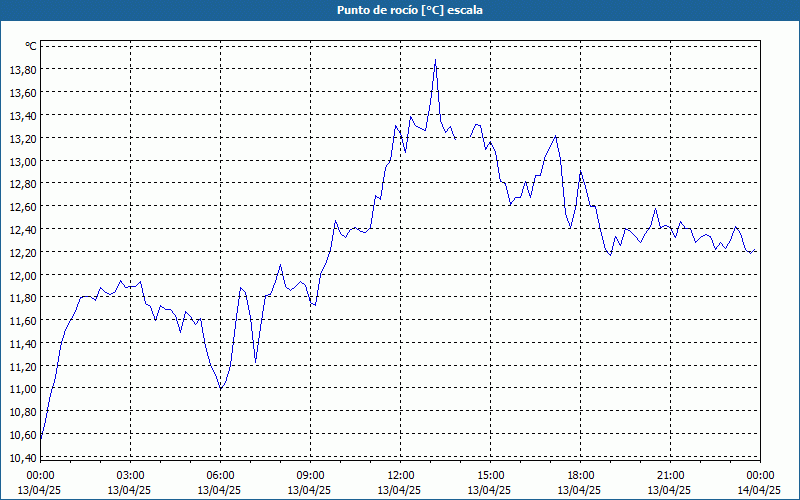Click the 10,60 y-axis value
The height and width of the screenshot is (500, 800).
click(x=23, y=436)
